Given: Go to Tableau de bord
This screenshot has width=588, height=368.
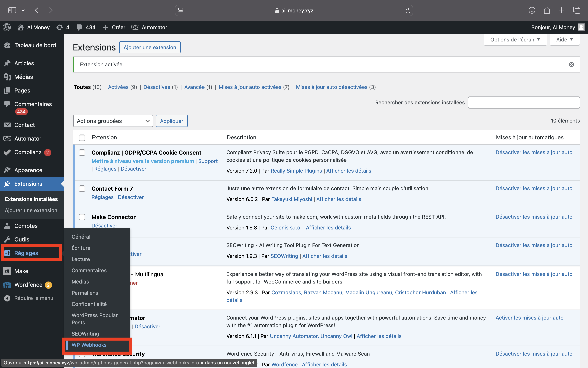Looking at the screenshot, I should pyautogui.click(x=32, y=45).
